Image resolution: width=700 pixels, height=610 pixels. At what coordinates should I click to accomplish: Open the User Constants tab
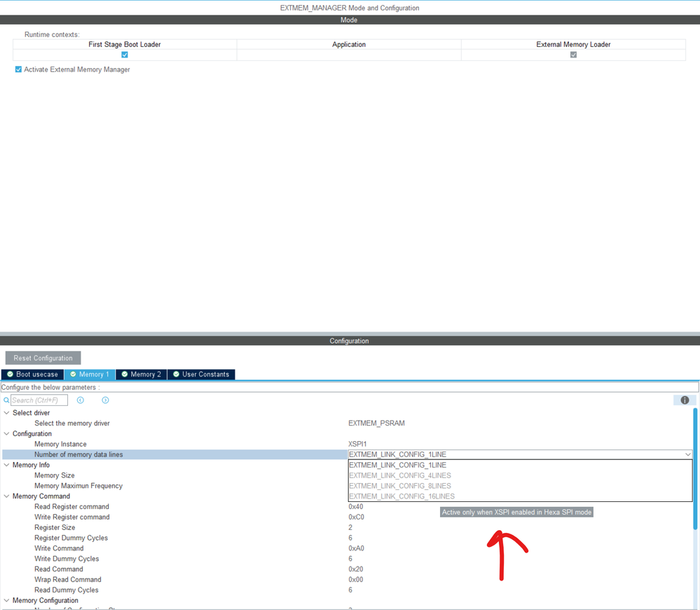pyautogui.click(x=201, y=374)
